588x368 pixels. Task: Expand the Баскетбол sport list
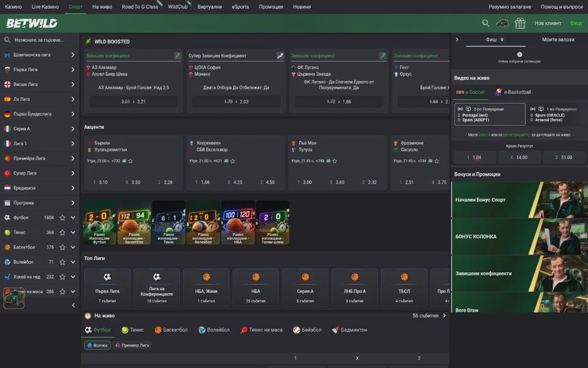(x=73, y=247)
